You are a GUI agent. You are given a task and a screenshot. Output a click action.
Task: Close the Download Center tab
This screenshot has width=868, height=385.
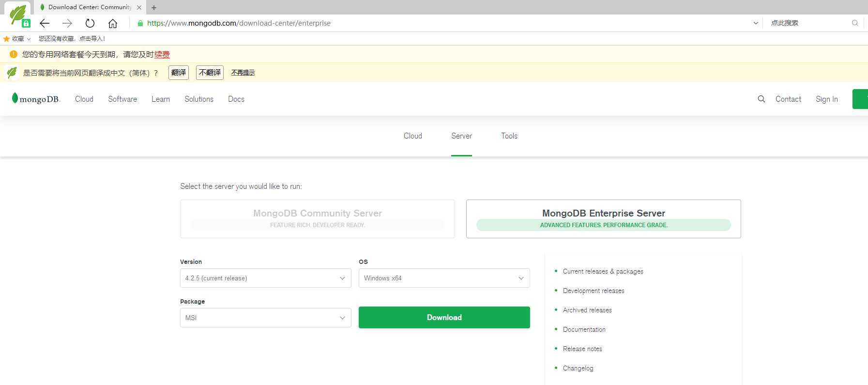coord(139,7)
